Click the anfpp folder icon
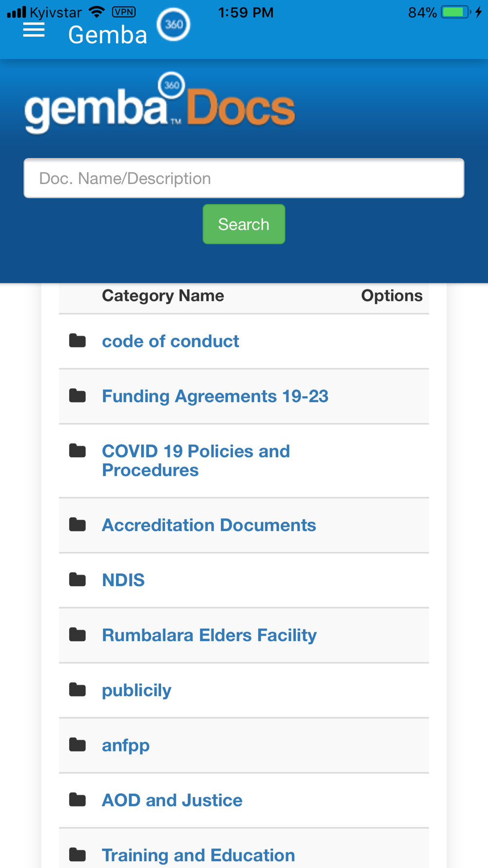Screen dimensions: 488x868 click(x=78, y=745)
